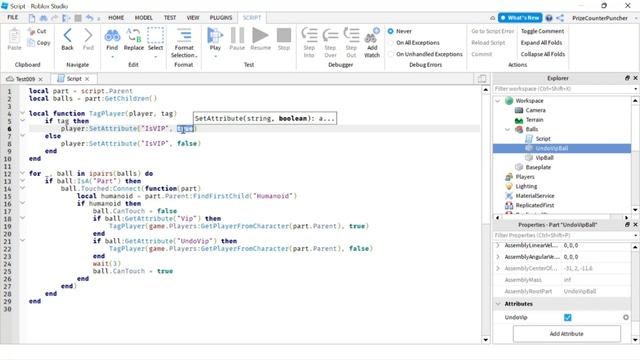Switch to the TEST ribbon tab
Image resolution: width=640 pixels, height=360 pixels.
click(170, 18)
